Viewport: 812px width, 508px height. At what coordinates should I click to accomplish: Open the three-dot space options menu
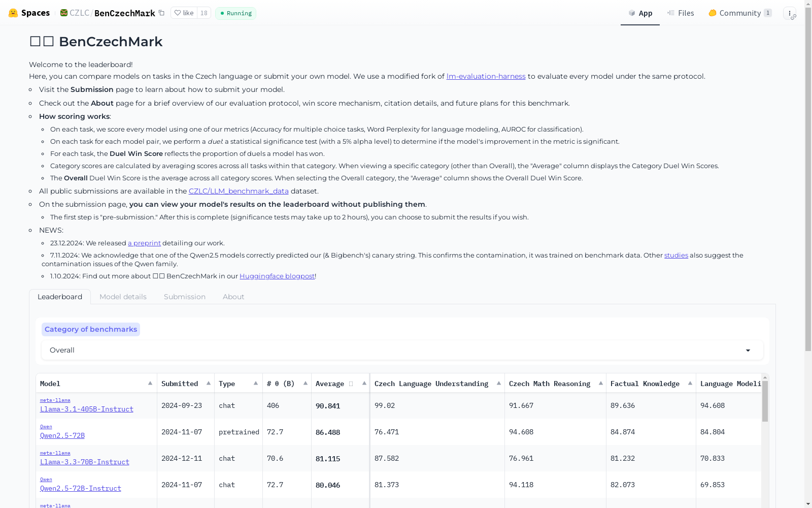click(x=790, y=13)
